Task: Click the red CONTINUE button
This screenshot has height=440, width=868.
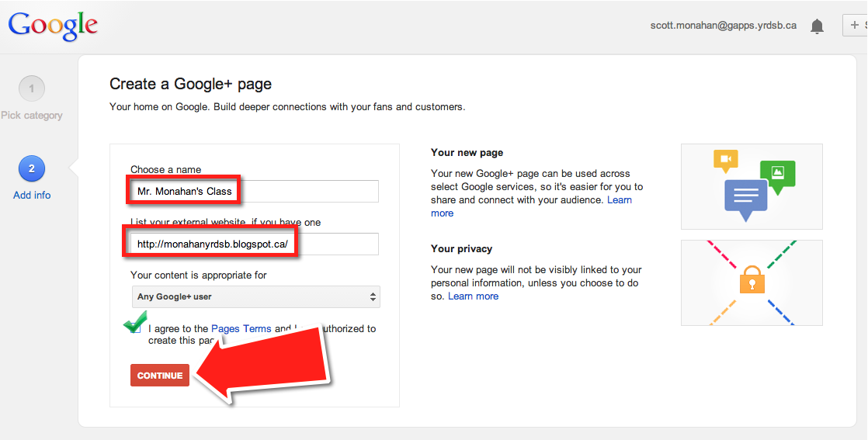Action: [x=160, y=376]
